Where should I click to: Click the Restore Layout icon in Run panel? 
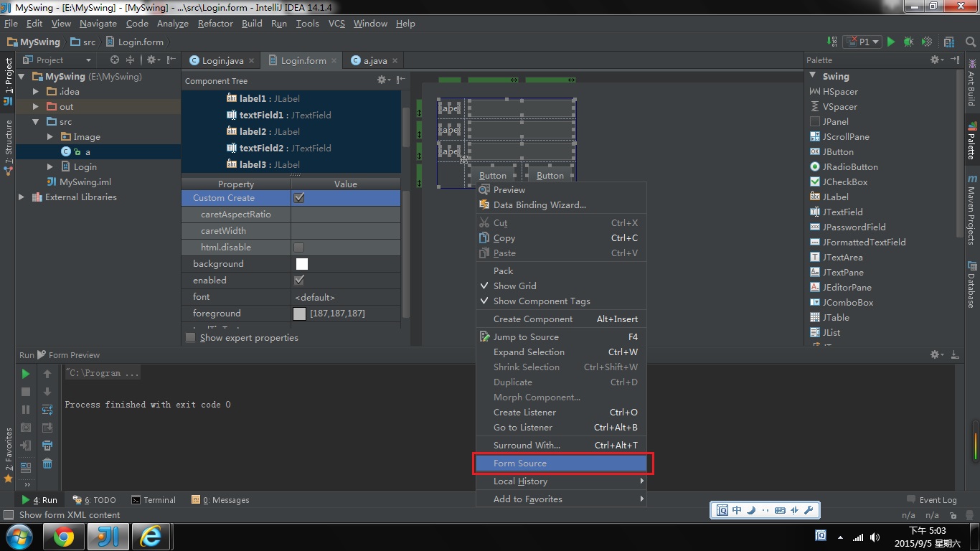pyautogui.click(x=26, y=466)
